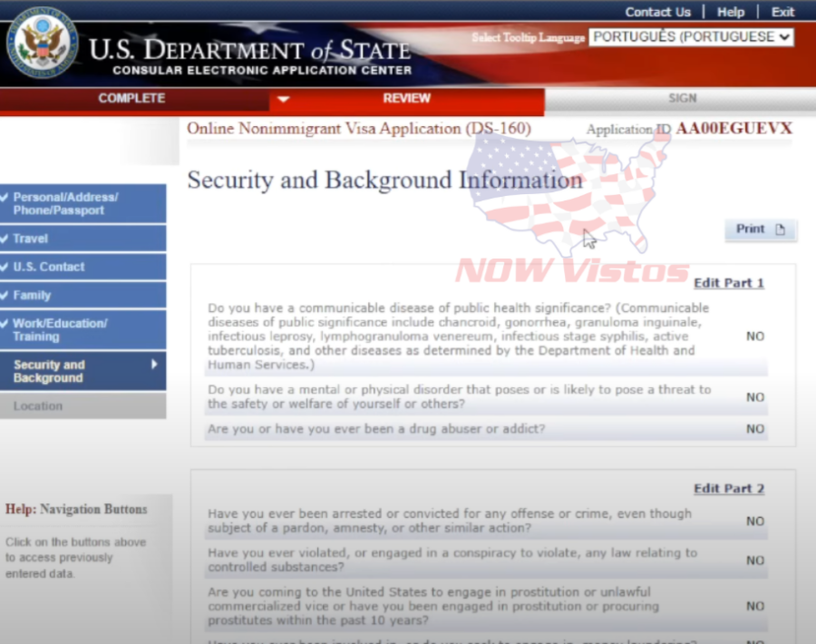The width and height of the screenshot is (816, 644).
Task: Open the Help link in header
Action: (x=731, y=12)
